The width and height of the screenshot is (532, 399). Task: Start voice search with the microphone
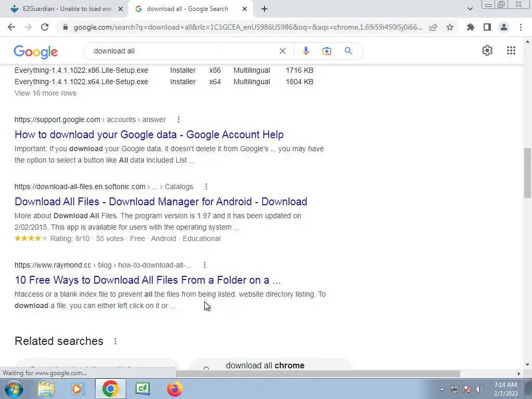[305, 51]
